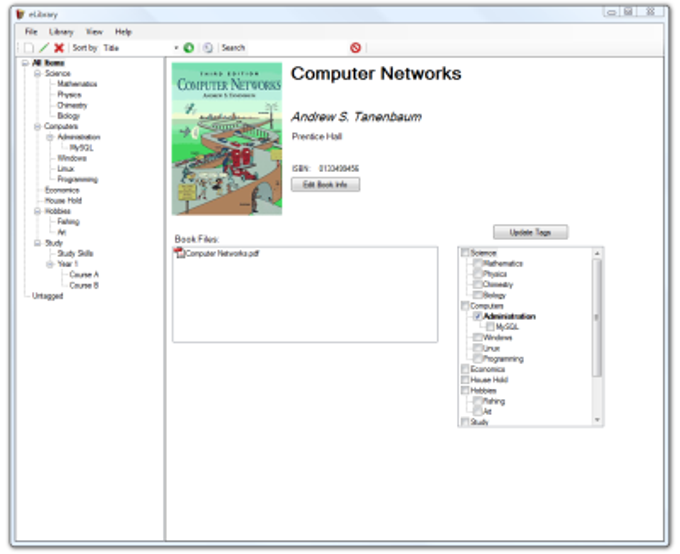Select Fishing in the left tree
The height and width of the screenshot is (554, 680).
pyautogui.click(x=69, y=222)
